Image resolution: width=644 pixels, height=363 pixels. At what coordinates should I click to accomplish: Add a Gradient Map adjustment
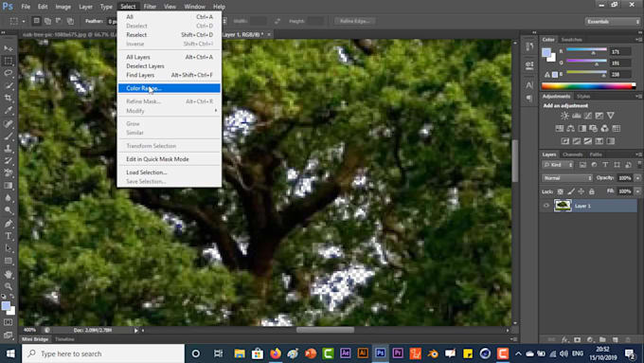611,141
